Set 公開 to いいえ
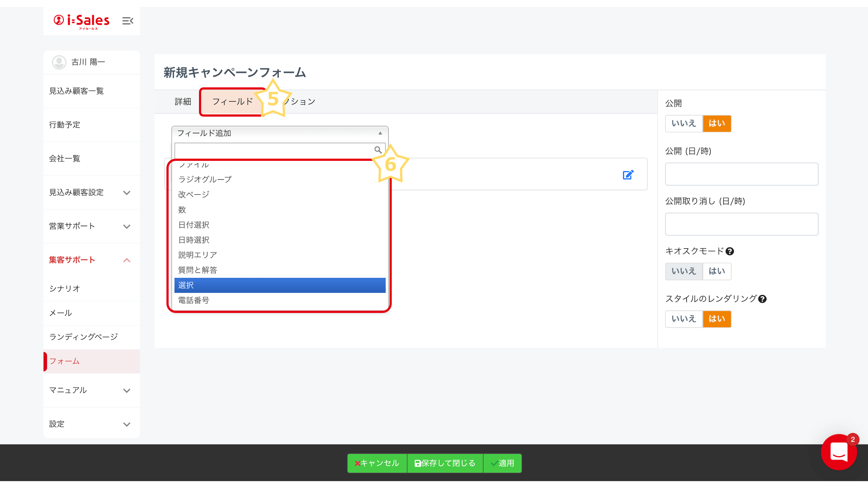The image size is (868, 488). pyautogui.click(x=683, y=124)
